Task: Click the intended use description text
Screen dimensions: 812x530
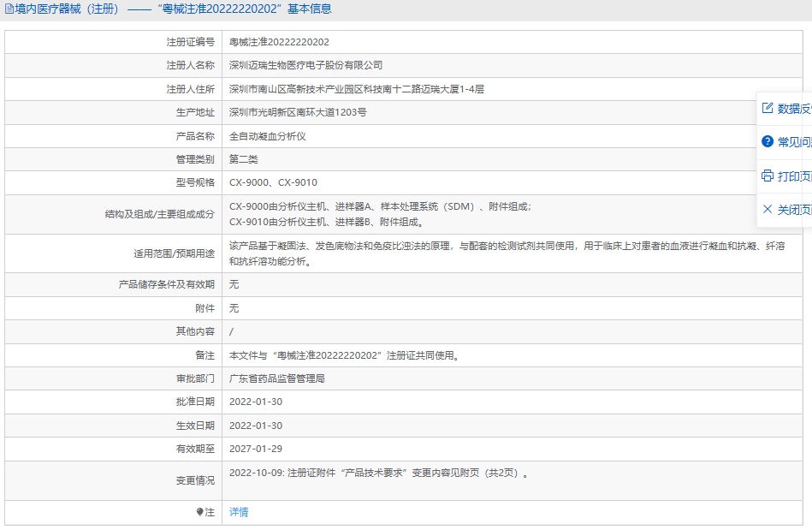Action: [507, 253]
